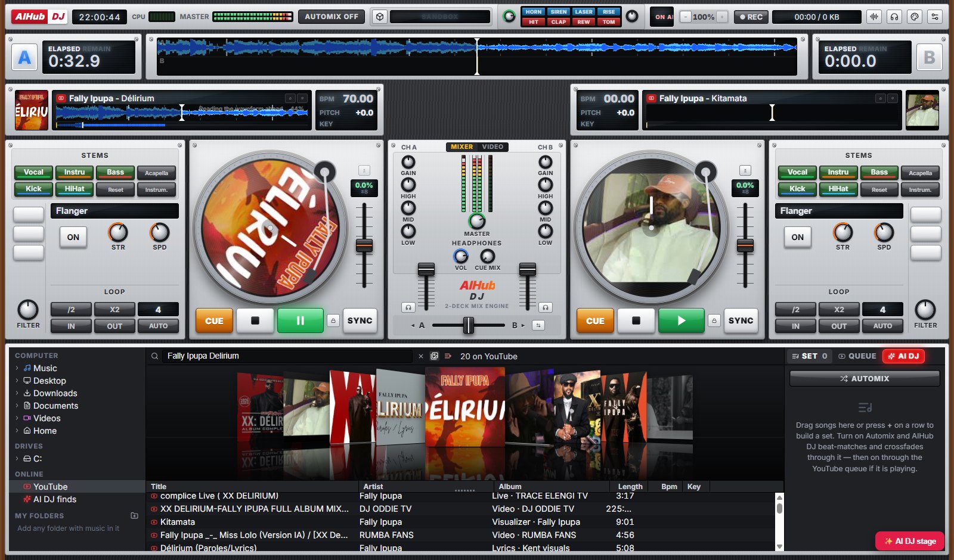Screen dimensions: 954x560
Task: Select the AI DJ tab in side panel
Action: tap(904, 356)
